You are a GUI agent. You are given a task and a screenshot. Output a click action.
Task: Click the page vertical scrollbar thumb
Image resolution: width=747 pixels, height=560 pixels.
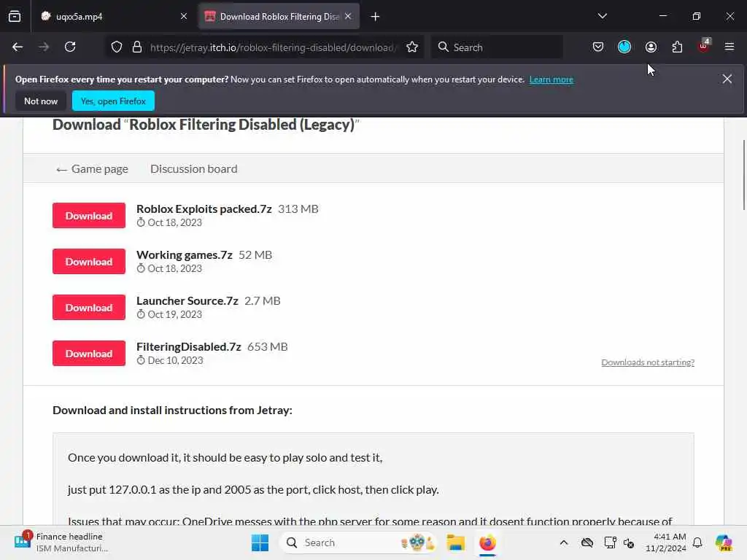click(x=743, y=175)
